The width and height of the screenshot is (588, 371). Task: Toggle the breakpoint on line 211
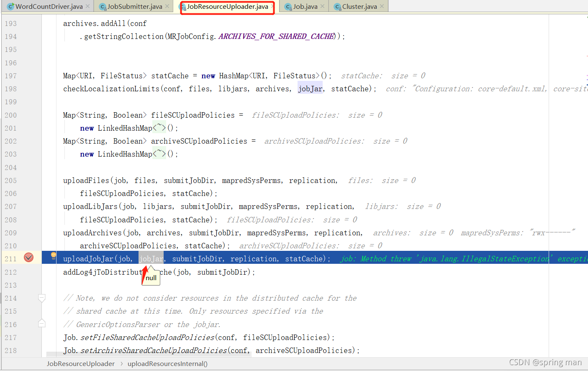(x=28, y=257)
